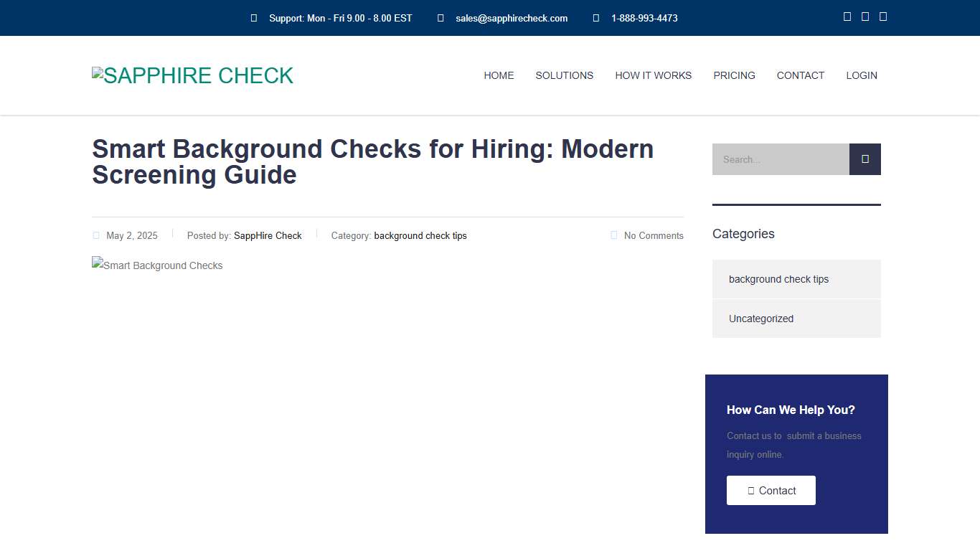This screenshot has width=980, height=551.
Task: Click the middle social icon in the header
Action: pyautogui.click(x=864, y=16)
